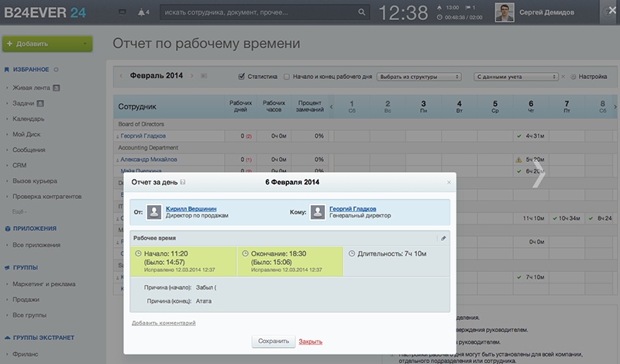This screenshot has height=364, width=620.
Task: Click the green Добавить button
Action: coord(47,44)
